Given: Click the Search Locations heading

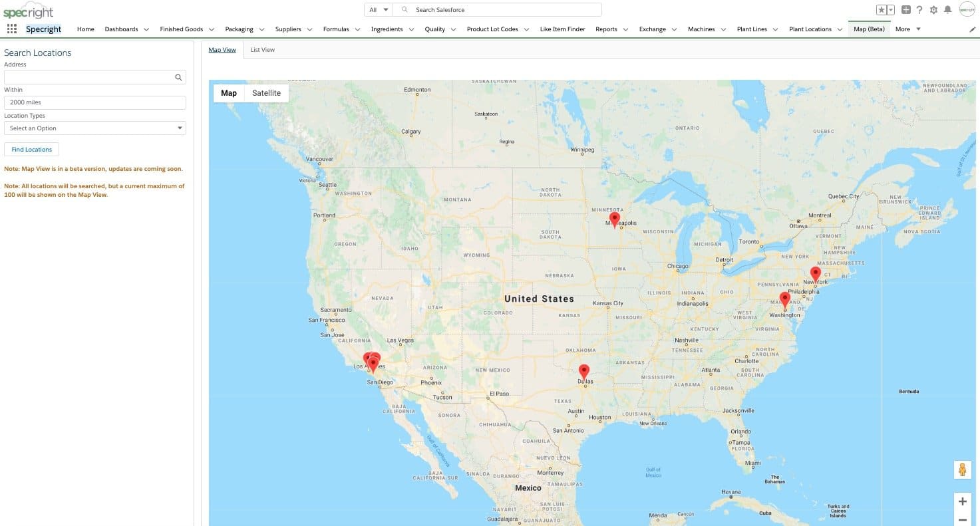Looking at the screenshot, I should pos(38,53).
